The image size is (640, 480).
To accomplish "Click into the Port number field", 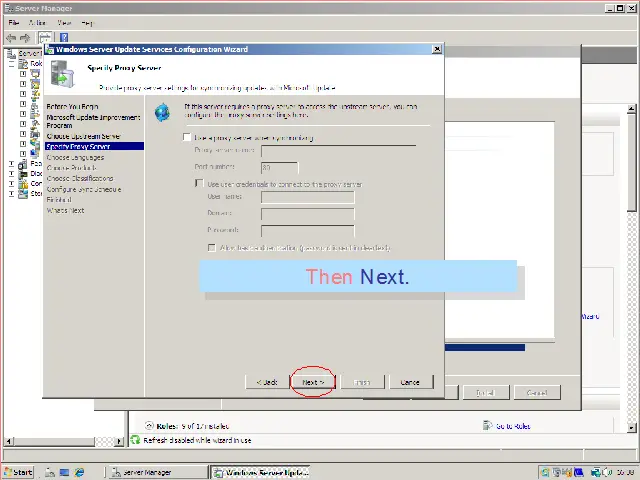I will tap(280, 167).
